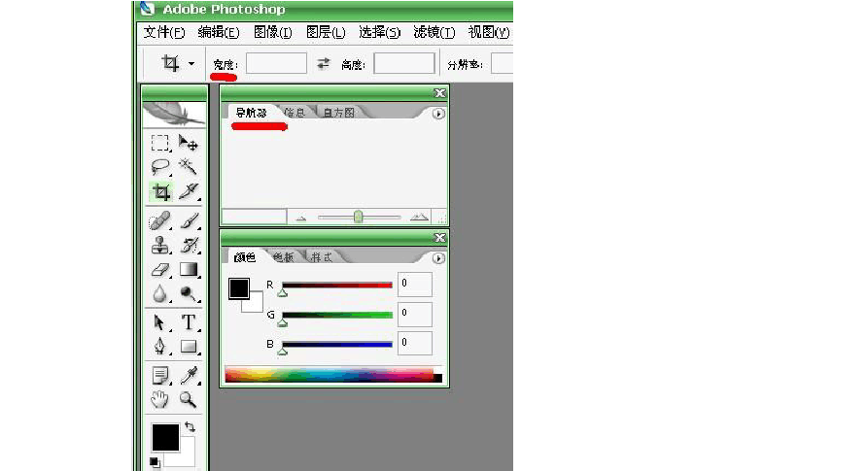This screenshot has height=471, width=868.
Task: Open the 图像(I) menu
Action: (272, 32)
